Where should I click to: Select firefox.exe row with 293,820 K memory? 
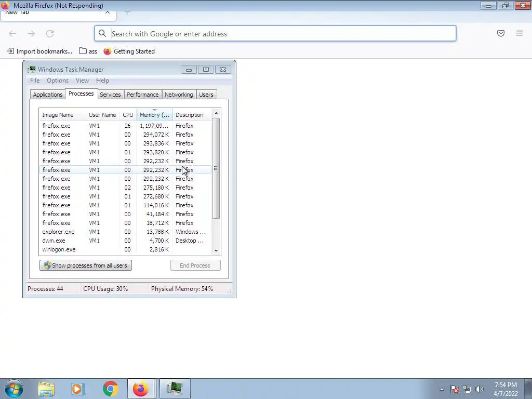[x=125, y=152]
